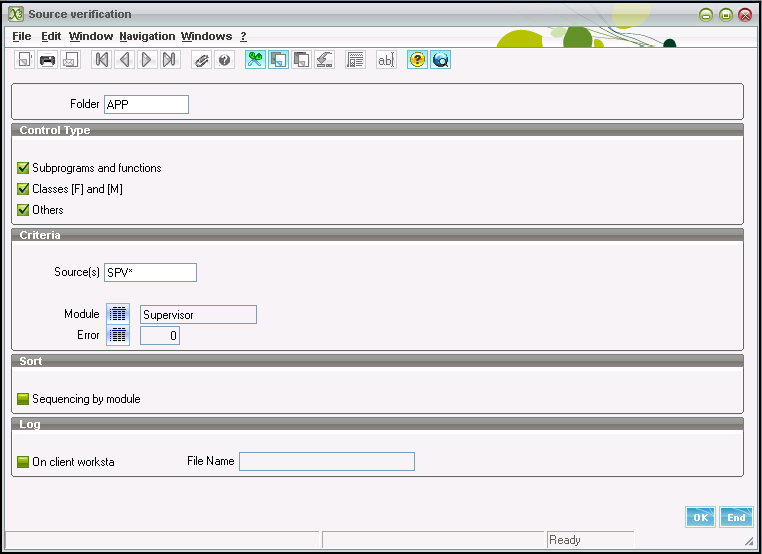Click the eraser clear-field icon

pos(324,60)
